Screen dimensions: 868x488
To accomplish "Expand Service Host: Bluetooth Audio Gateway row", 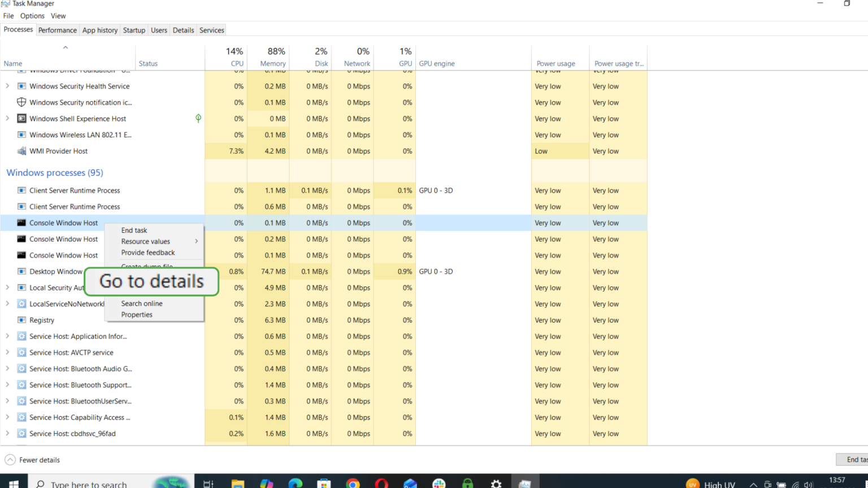I will (7, 369).
